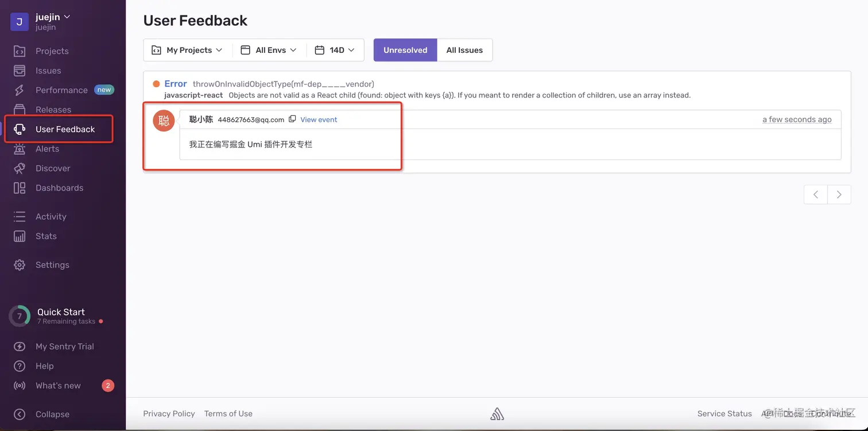Click the email 448627663@qq.com
This screenshot has height=431, width=868.
click(251, 119)
